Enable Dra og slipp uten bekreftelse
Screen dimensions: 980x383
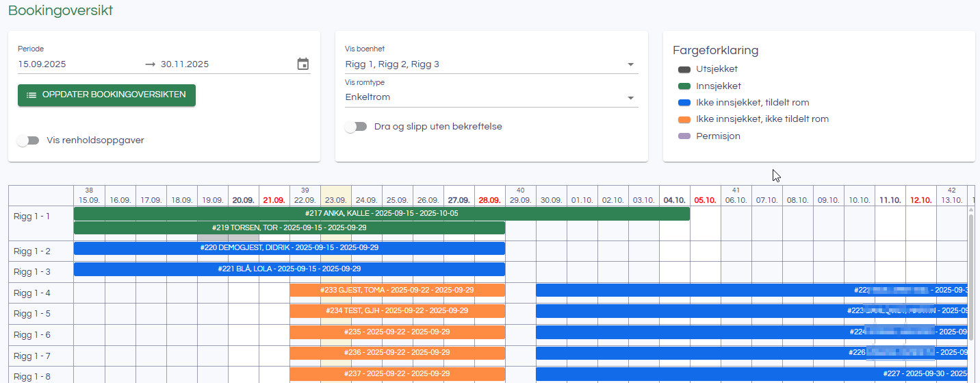pos(356,127)
